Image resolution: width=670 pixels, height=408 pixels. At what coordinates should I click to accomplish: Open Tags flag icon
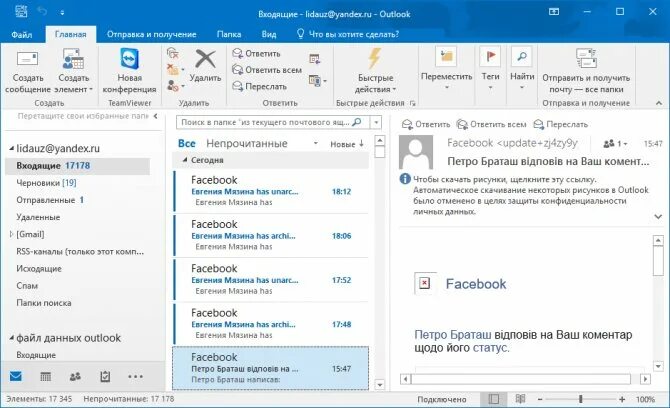click(x=490, y=56)
